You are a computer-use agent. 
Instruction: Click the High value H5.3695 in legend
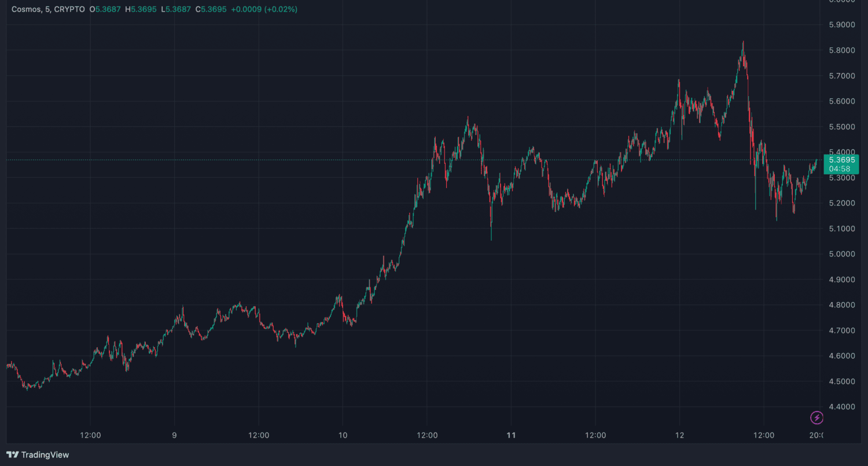(x=141, y=9)
